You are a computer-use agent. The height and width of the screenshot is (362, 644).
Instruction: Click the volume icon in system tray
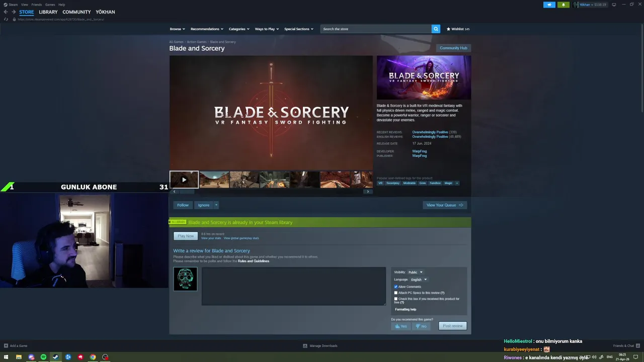[594, 357]
